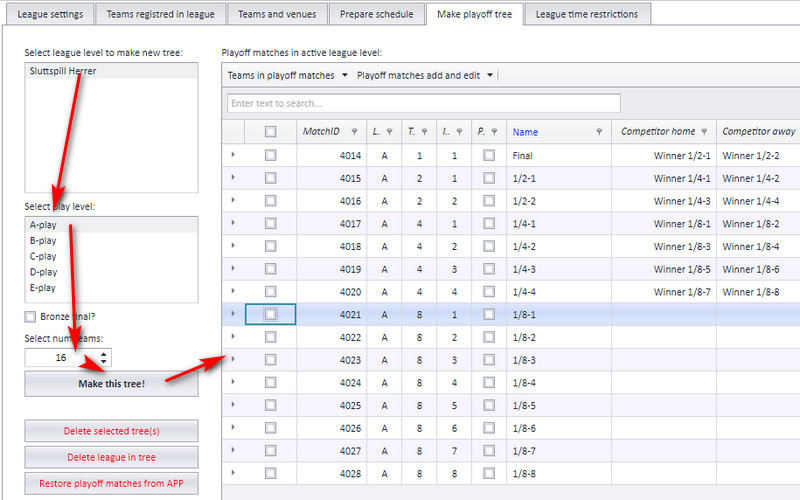Select C-play in play level list

111,257
